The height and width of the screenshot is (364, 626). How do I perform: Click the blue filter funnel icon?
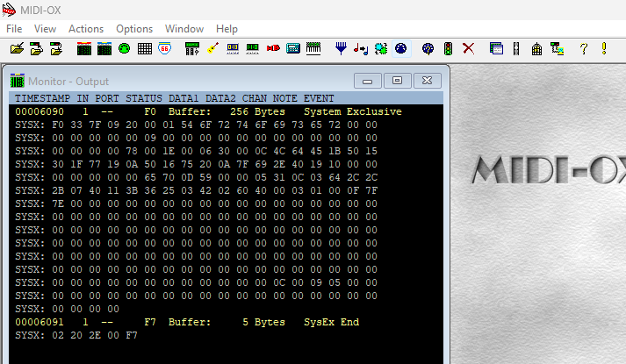pyautogui.click(x=341, y=49)
